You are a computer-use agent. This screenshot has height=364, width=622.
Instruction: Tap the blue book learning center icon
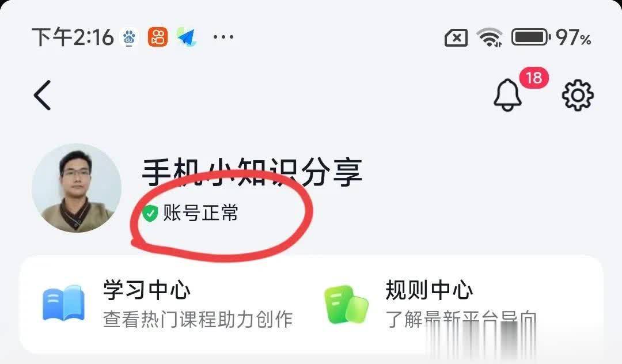(63, 304)
